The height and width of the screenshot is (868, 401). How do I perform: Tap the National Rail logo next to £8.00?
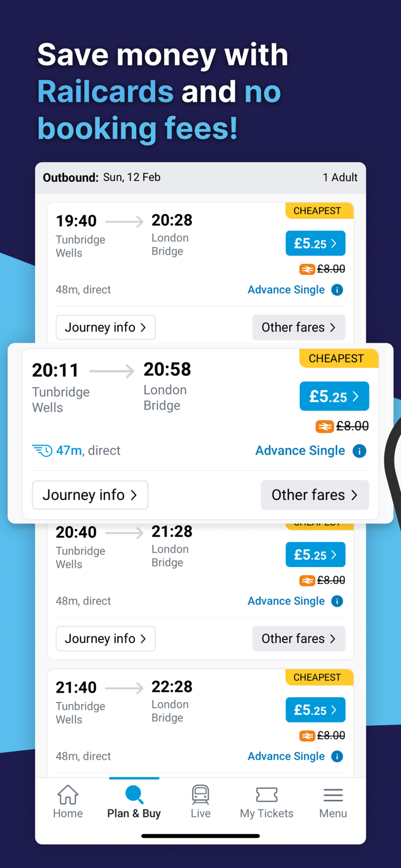click(x=325, y=426)
